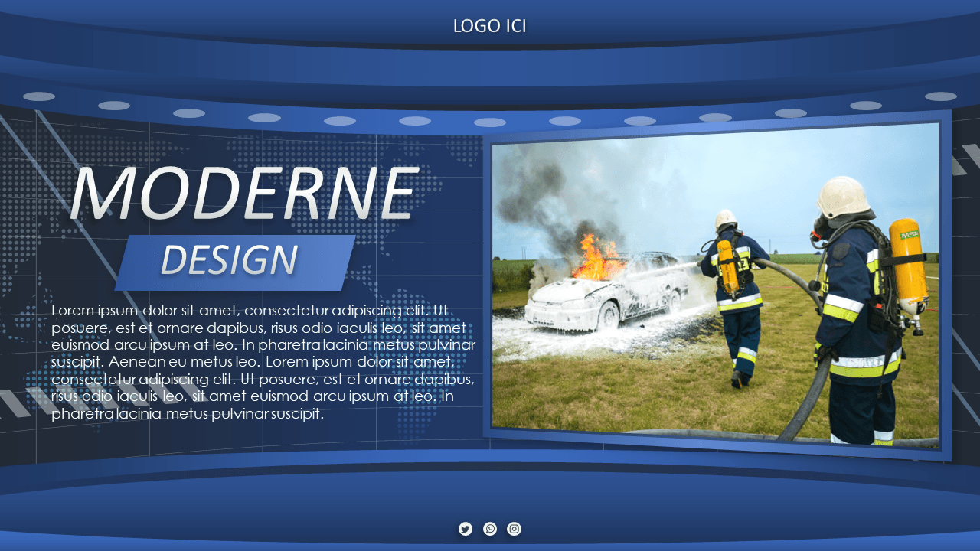Select the 'MODERNE' title text
The width and height of the screenshot is (980, 551).
(245, 193)
